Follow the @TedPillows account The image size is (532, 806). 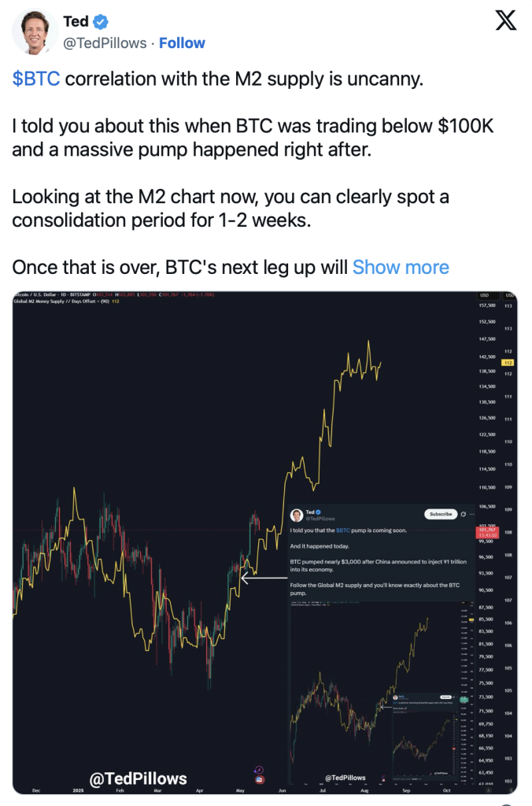point(182,43)
